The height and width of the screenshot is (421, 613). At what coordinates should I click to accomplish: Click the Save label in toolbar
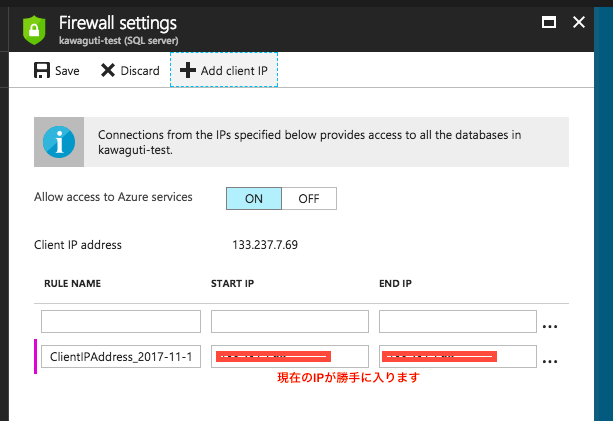click(67, 71)
